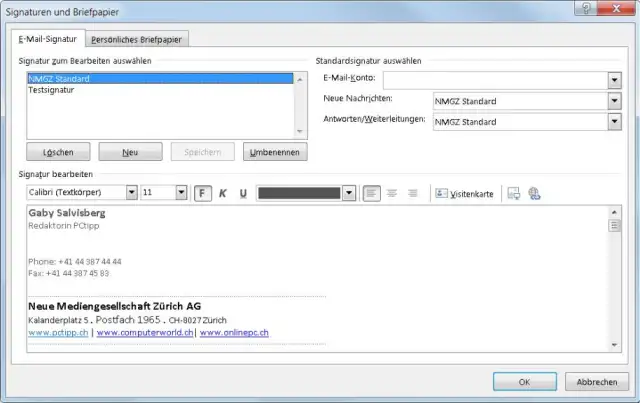Insert a hyperlink into the signature
The height and width of the screenshot is (403, 640).
pos(534,193)
